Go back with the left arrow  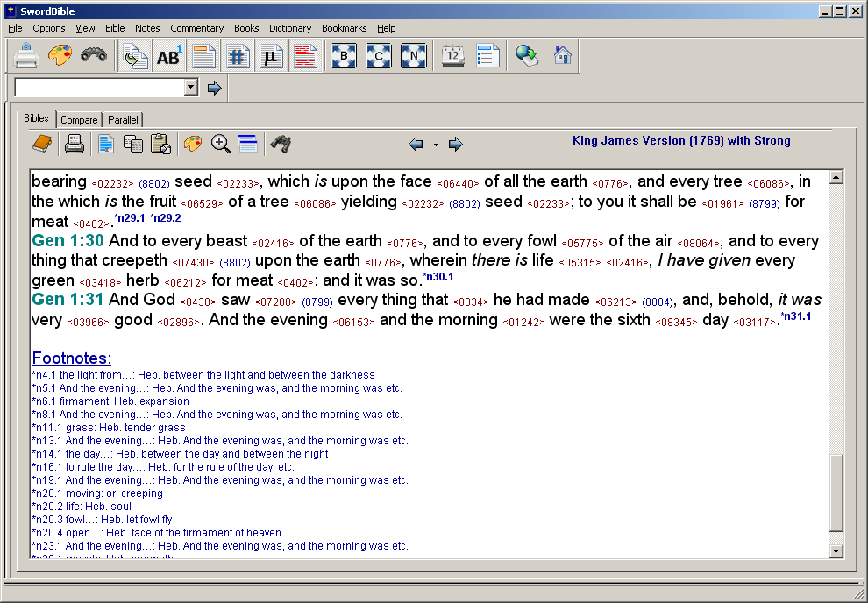[x=416, y=145]
